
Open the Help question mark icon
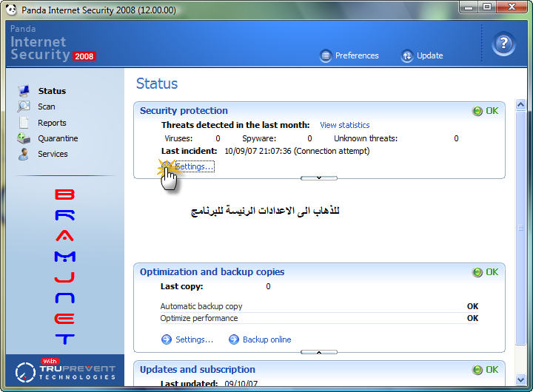(x=503, y=44)
